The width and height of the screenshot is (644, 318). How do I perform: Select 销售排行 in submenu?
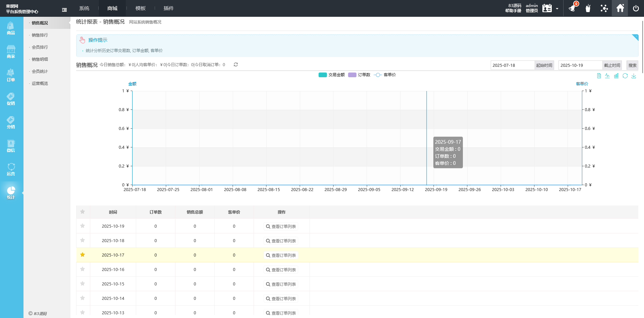[40, 35]
